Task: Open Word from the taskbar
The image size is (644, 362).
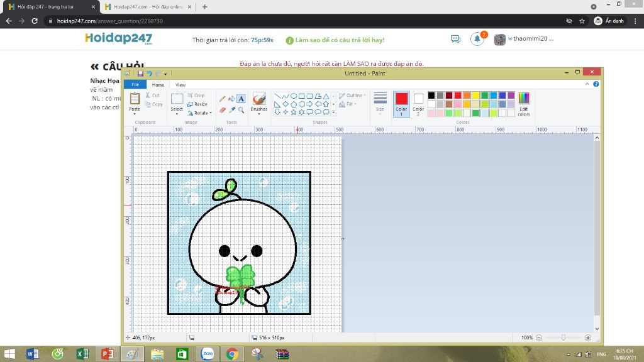Action: click(x=33, y=354)
